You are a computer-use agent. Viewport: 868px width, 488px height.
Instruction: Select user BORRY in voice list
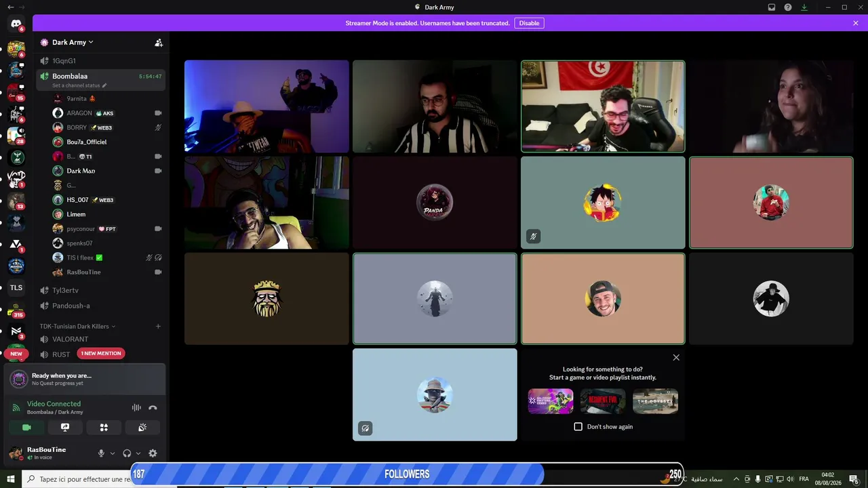coord(107,127)
